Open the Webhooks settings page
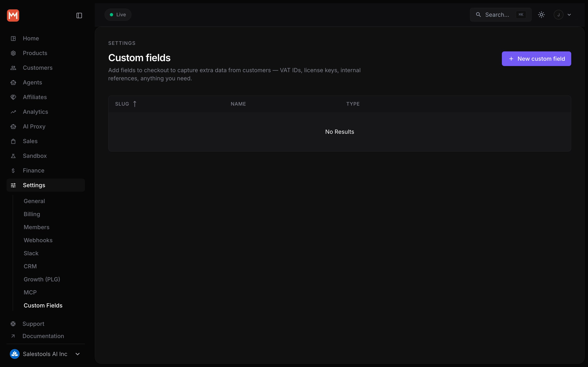Viewport: 588px width, 367px height. pos(38,240)
